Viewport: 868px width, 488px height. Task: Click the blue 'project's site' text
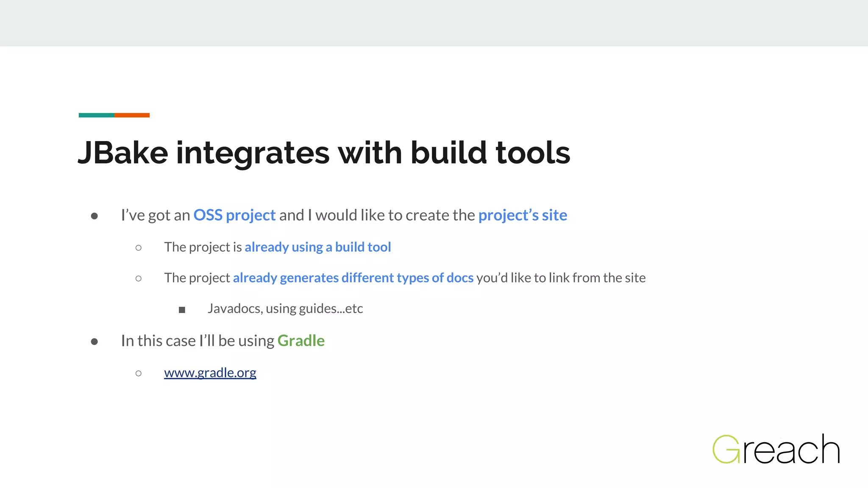tap(523, 215)
